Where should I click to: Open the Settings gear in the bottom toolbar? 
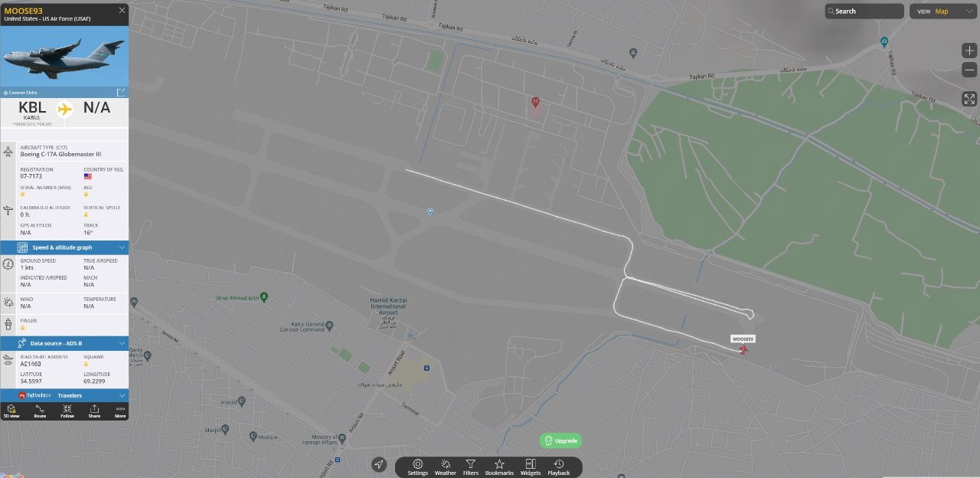pyautogui.click(x=418, y=467)
